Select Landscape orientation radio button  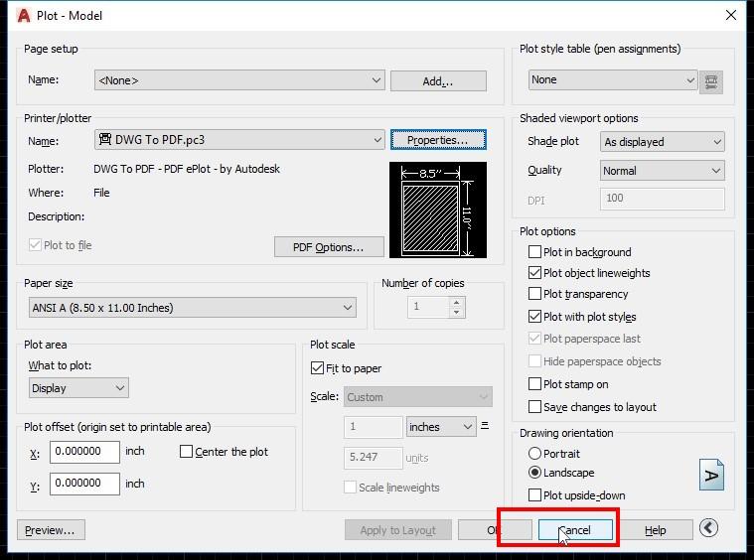pyautogui.click(x=534, y=473)
